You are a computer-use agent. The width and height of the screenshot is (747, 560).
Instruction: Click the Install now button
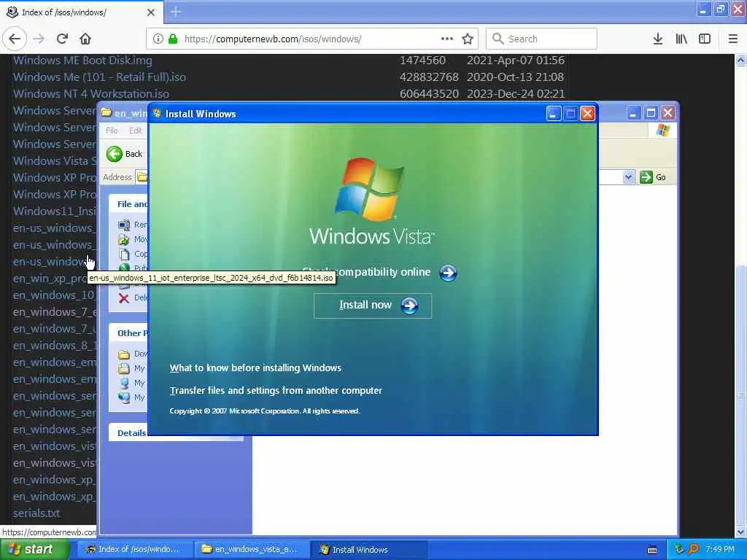coord(373,306)
